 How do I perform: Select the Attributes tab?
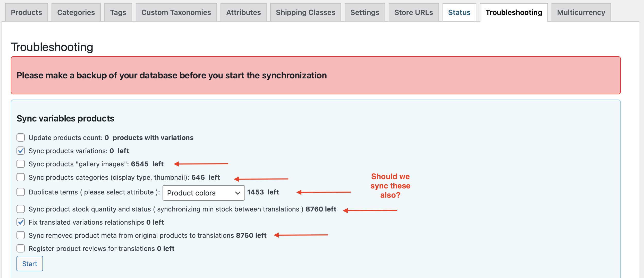[243, 12]
